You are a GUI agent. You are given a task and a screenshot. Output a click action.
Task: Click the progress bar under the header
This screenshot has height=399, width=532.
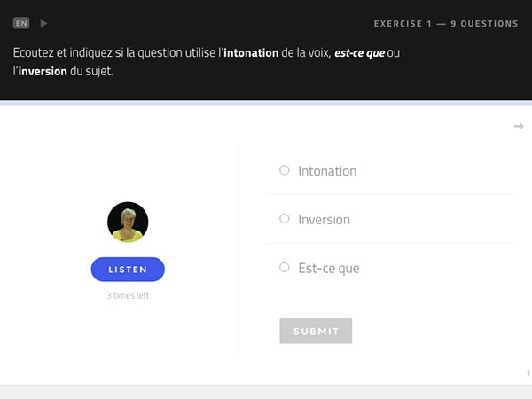click(266, 103)
